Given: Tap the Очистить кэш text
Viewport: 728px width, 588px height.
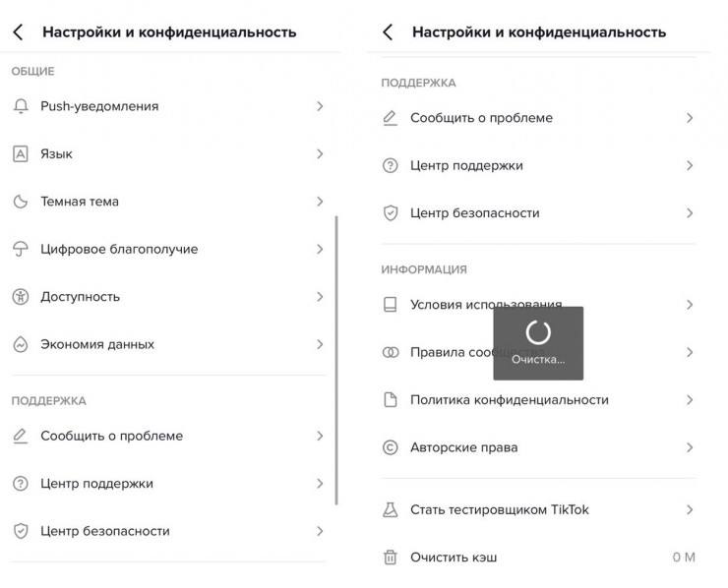Looking at the screenshot, I should coord(454,558).
